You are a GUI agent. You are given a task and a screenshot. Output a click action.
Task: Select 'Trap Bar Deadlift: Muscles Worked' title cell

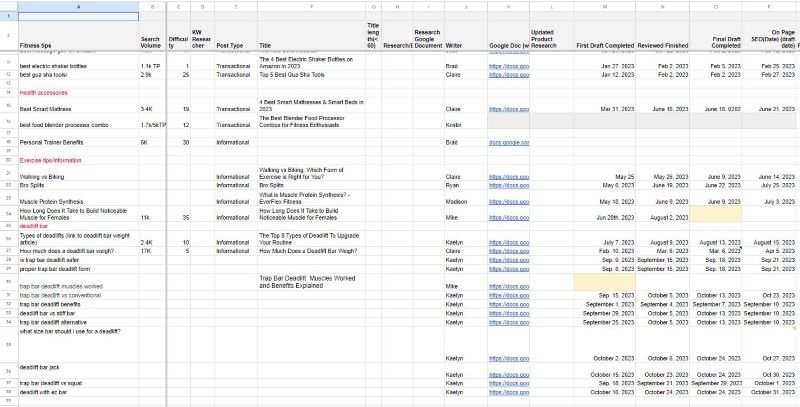(311, 282)
